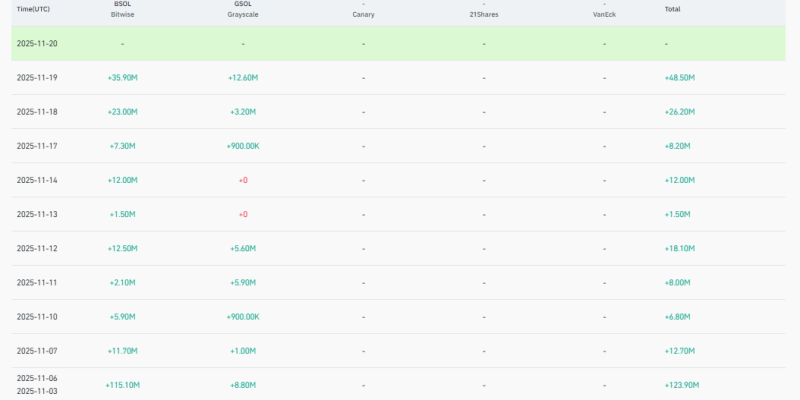Click the 2025-11-17 date cell
Screen dimensions: 800x400
pos(37,146)
